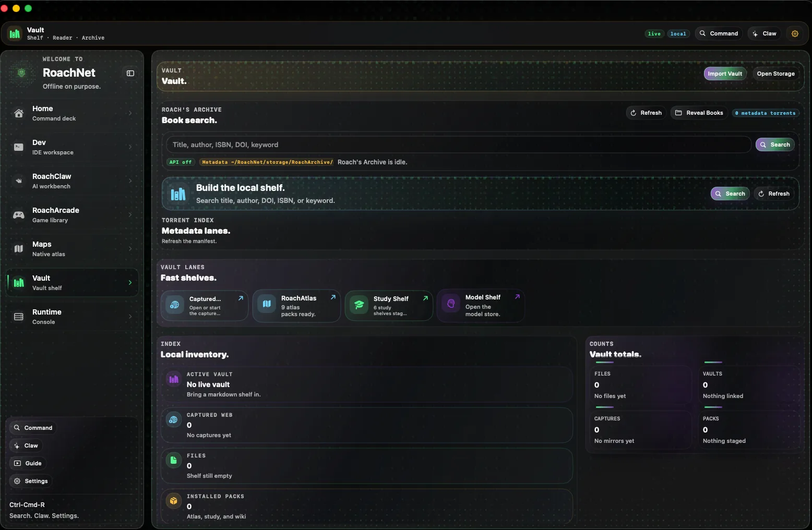Open Study Shelf via its arrow icon
The width and height of the screenshot is (812, 530).
point(425,298)
